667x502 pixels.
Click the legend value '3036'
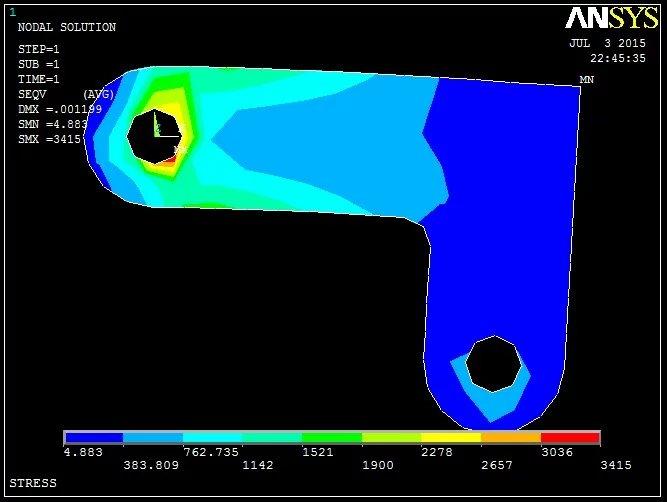click(557, 452)
